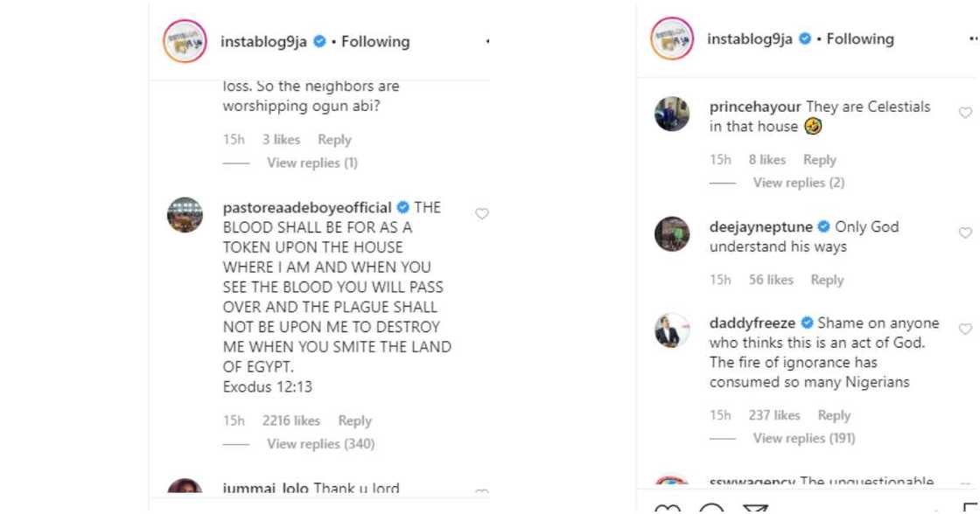Open daddyfreeze's profile avatar

tap(671, 330)
